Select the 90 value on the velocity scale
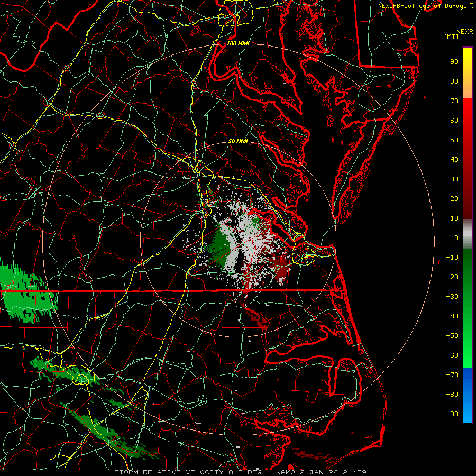Image resolution: width=476 pixels, height=476 pixels. point(454,62)
